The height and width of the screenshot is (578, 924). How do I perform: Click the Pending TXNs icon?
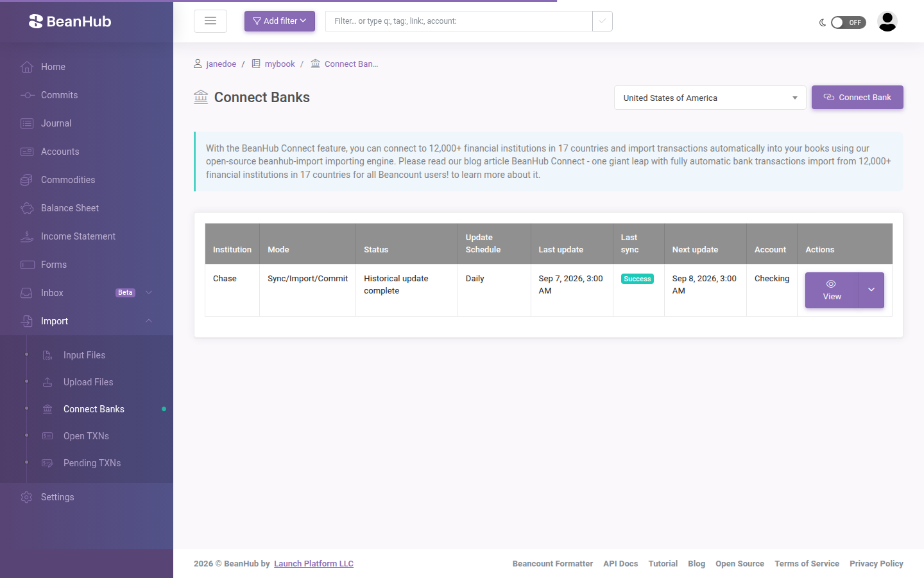pyautogui.click(x=47, y=463)
